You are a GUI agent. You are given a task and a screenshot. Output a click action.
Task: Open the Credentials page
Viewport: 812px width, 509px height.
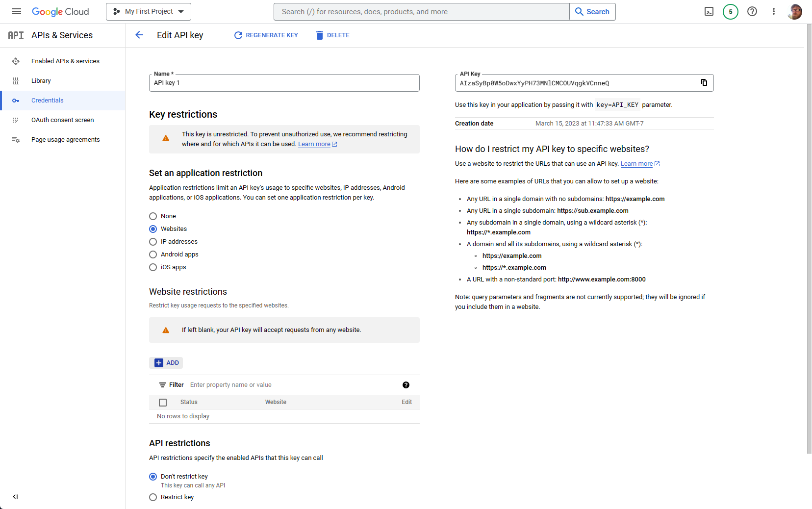[48, 101]
